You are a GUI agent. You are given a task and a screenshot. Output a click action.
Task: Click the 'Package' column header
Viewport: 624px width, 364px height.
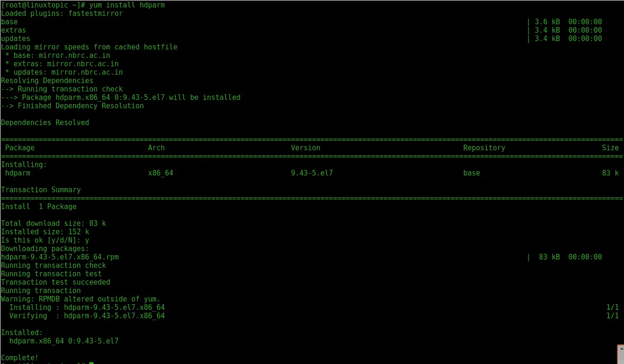(x=20, y=147)
